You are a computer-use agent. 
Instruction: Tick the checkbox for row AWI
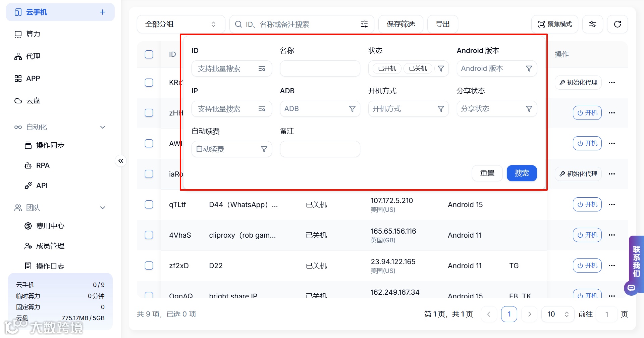tap(149, 143)
